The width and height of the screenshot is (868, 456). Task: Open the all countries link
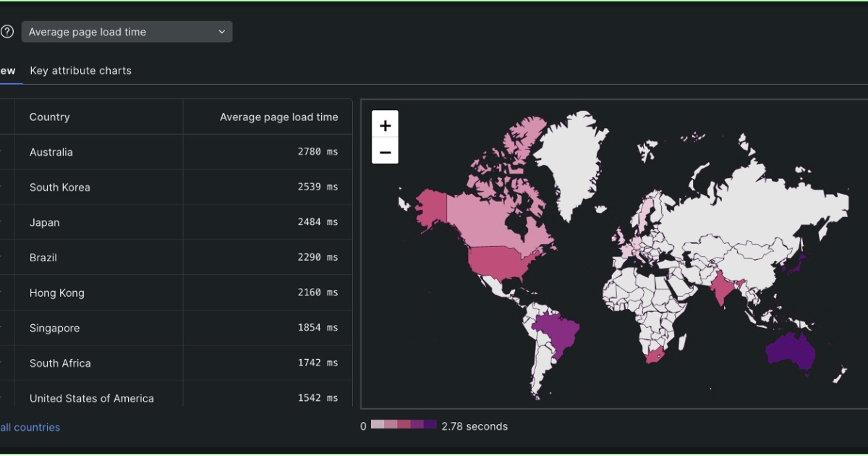pos(29,427)
